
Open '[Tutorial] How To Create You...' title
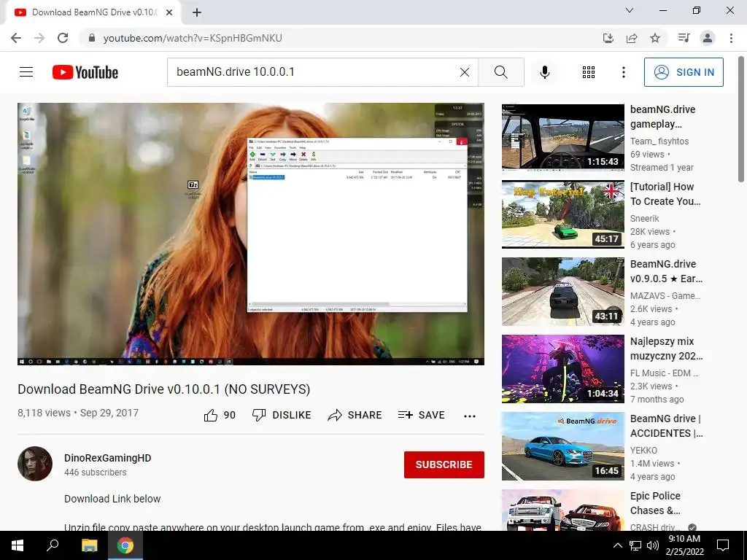tap(665, 194)
